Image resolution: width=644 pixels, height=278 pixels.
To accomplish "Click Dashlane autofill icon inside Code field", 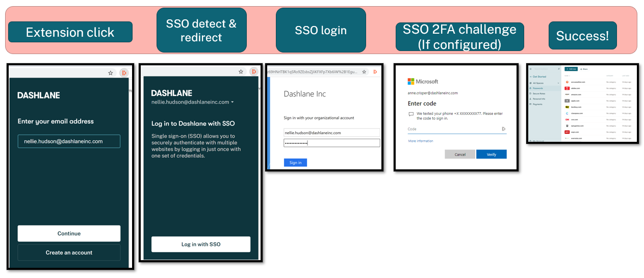I will coord(503,129).
